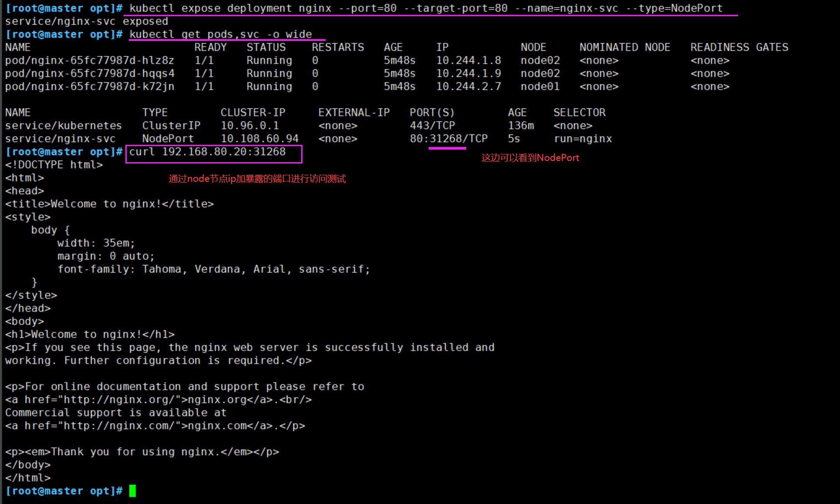Click the 'If you see this page' paragraph line
Viewport: 840px width, 504px height.
click(x=250, y=347)
